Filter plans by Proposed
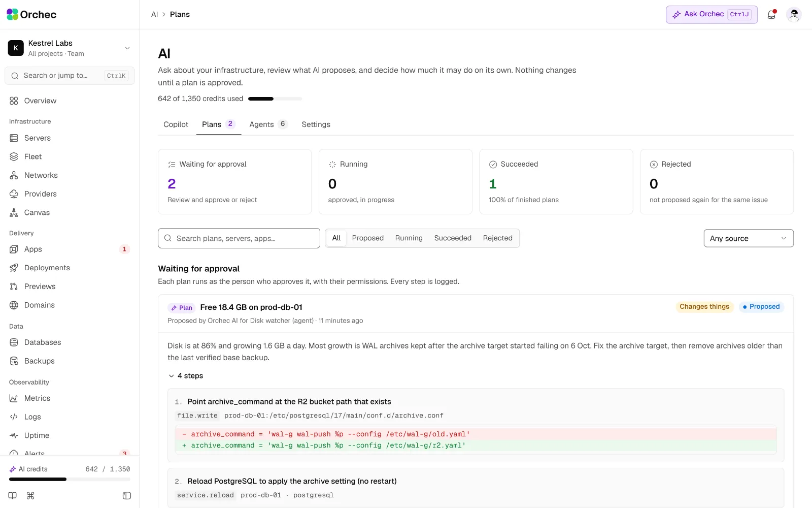Viewport: 812px width, 508px height. point(368,238)
